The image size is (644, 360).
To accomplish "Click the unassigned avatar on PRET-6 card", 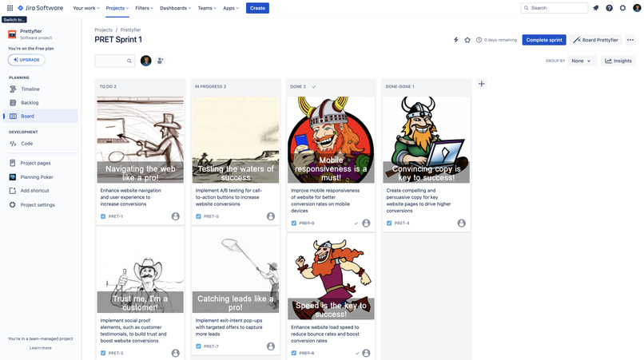I will [x=366, y=353].
